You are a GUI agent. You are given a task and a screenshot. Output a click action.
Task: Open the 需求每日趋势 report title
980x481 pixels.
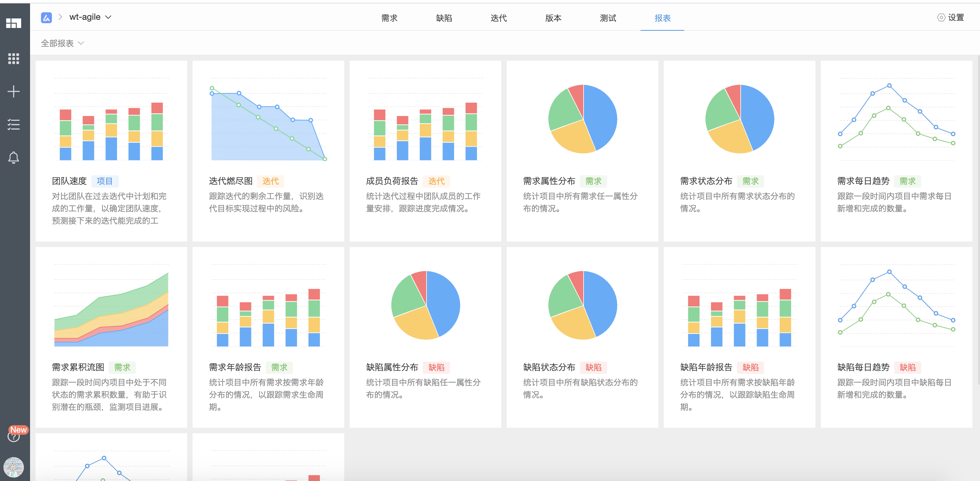pyautogui.click(x=864, y=181)
